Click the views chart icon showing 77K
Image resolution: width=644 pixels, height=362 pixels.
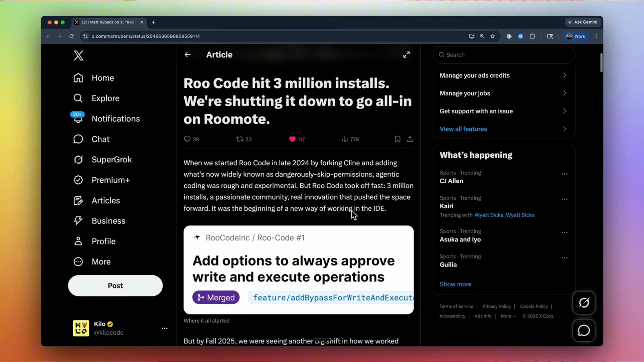pyautogui.click(x=345, y=139)
